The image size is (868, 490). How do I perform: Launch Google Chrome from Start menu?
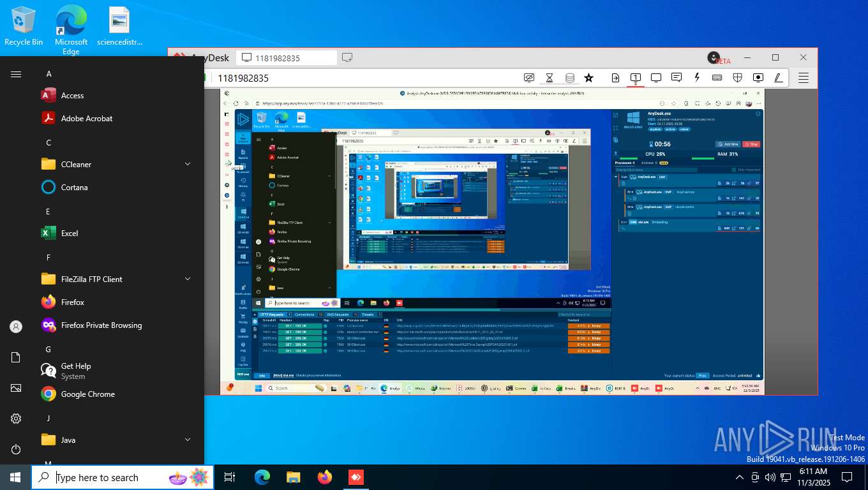[x=117, y=394]
